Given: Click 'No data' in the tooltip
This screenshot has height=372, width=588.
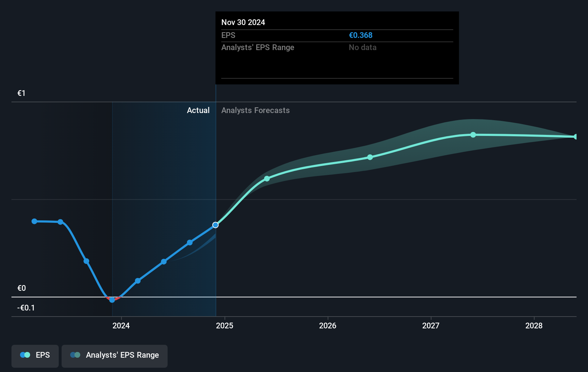Looking at the screenshot, I should 363,47.
